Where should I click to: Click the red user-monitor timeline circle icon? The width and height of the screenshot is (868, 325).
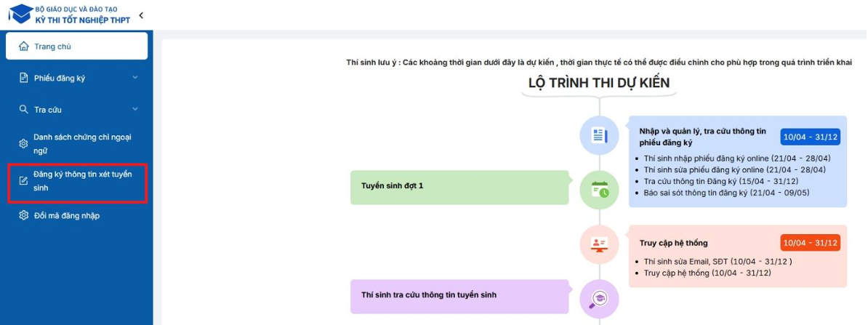coord(599,244)
